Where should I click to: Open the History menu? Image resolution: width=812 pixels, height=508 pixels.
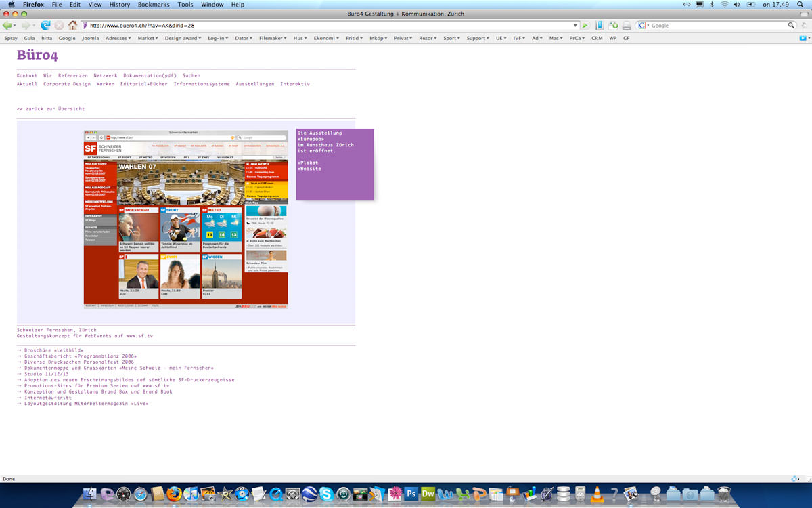pos(119,4)
